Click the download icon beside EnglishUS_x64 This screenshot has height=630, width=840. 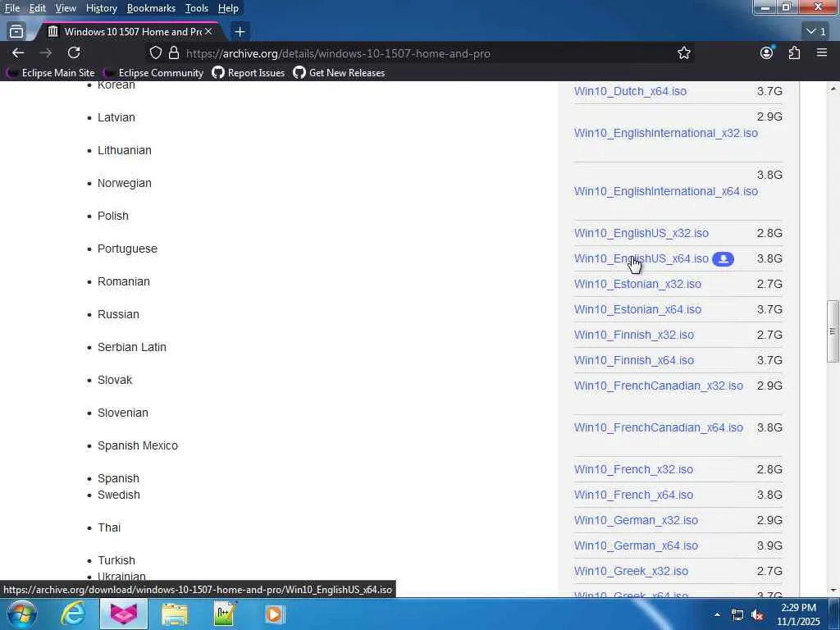pyautogui.click(x=723, y=258)
